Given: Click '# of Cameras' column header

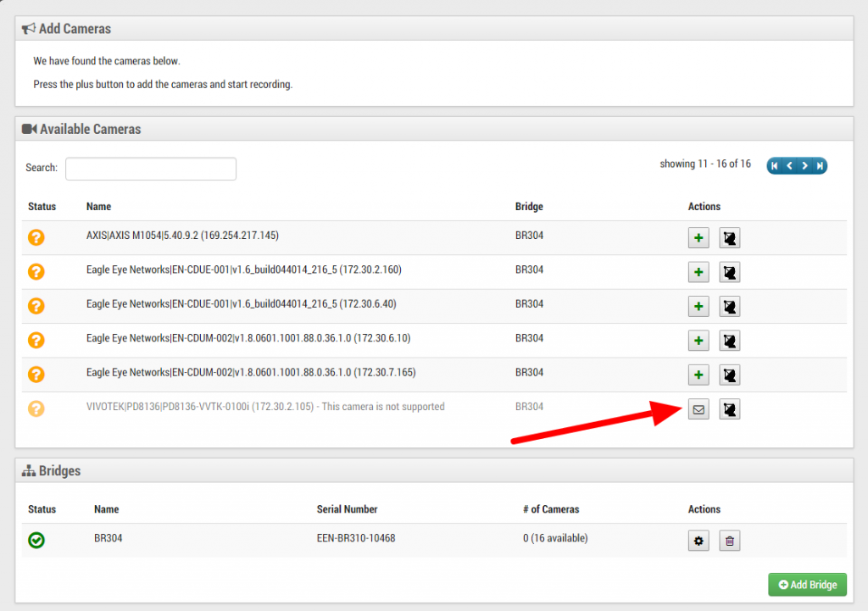Looking at the screenshot, I should point(551,509).
